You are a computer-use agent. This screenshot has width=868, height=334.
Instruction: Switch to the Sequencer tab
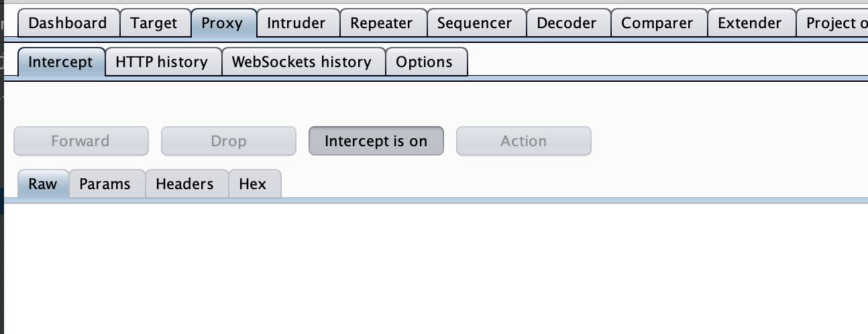[474, 23]
